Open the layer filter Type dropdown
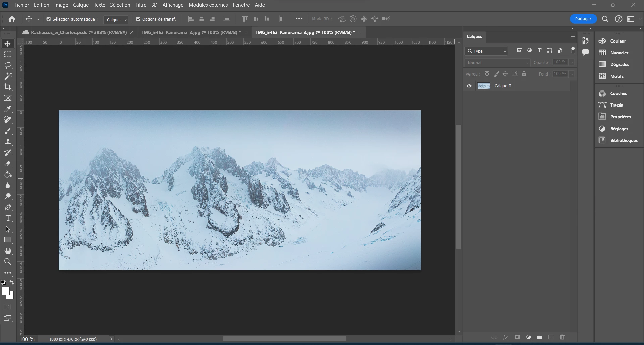This screenshot has height=345, width=644. tap(486, 51)
